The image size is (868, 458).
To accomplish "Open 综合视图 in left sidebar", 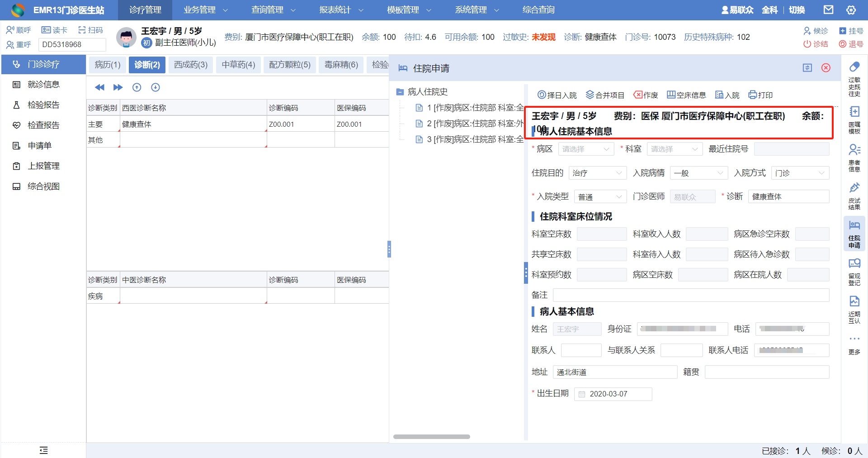I will point(43,186).
